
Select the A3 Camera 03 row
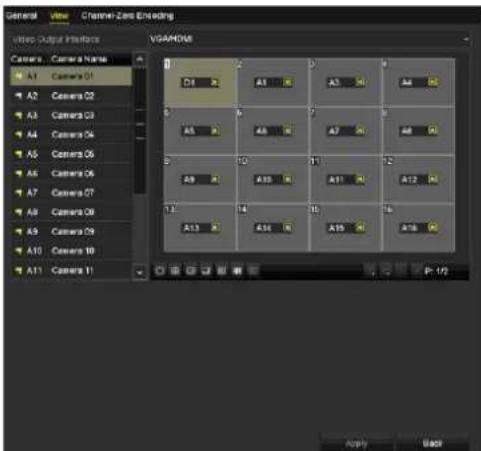pyautogui.click(x=71, y=115)
